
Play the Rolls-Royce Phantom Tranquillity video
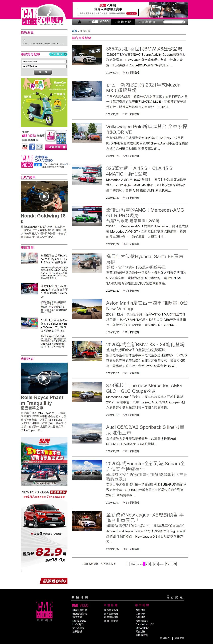click(x=44, y=378)
